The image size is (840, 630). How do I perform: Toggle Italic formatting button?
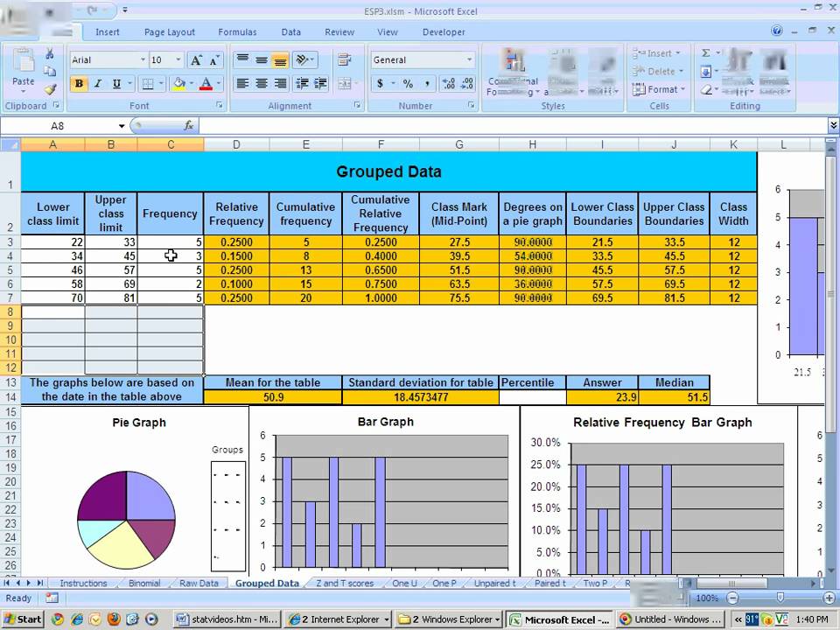(x=97, y=84)
